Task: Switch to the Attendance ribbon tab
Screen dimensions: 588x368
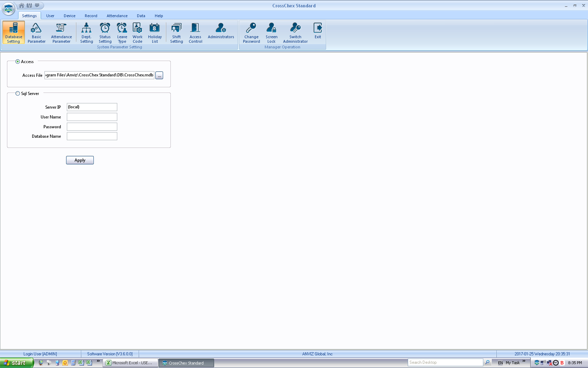Action: [117, 16]
